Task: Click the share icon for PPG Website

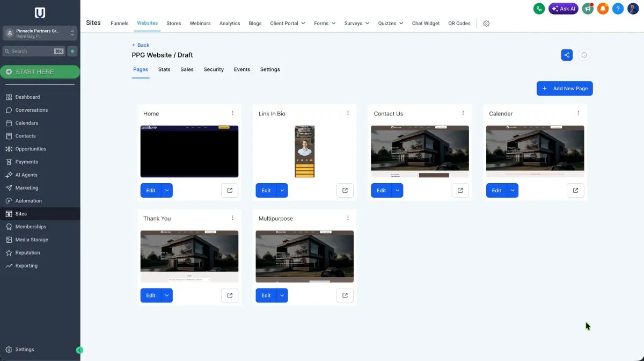Action: point(567,55)
